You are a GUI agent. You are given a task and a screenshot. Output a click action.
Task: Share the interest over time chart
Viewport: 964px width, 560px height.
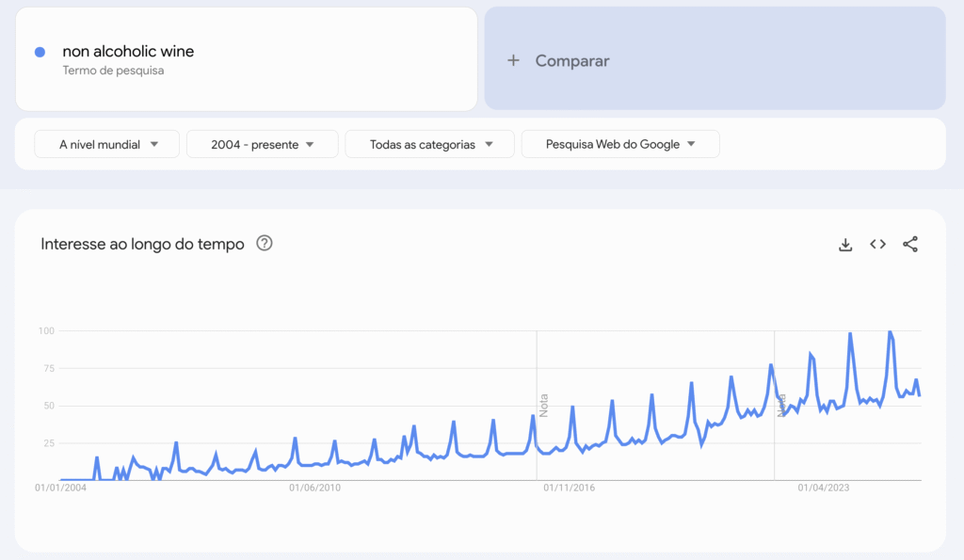point(910,245)
